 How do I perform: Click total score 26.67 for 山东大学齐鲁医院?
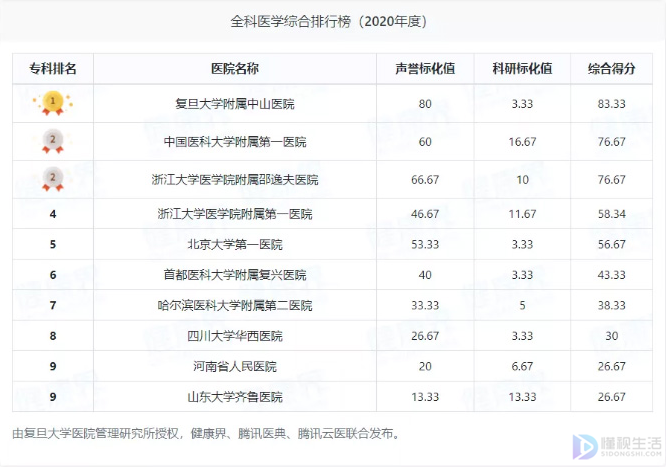(x=612, y=397)
